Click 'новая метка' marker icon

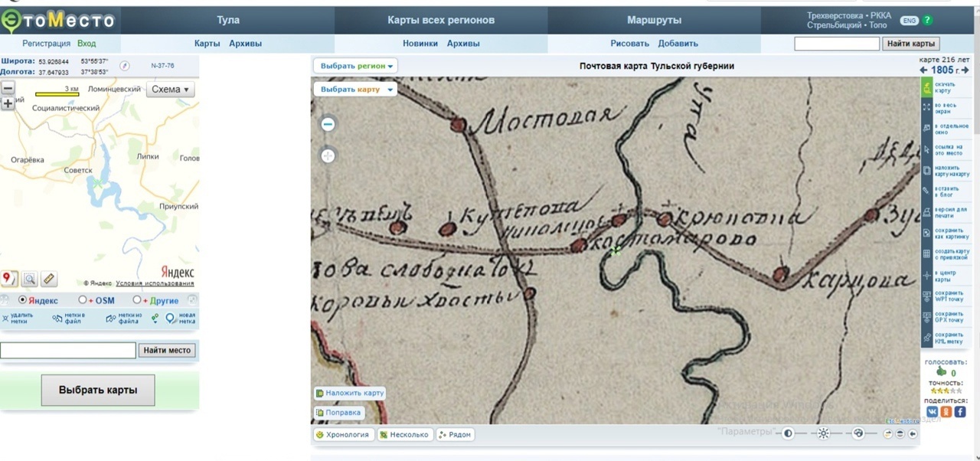coord(170,319)
